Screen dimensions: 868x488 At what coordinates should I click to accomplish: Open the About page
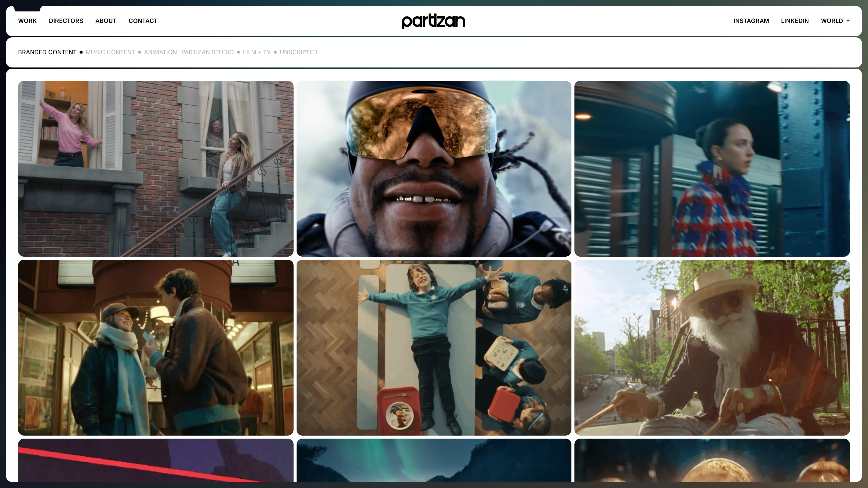pos(106,21)
